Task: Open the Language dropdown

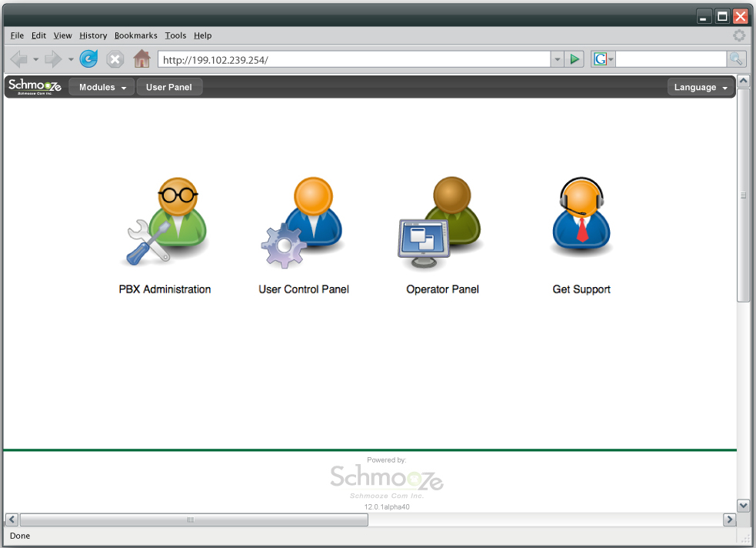Action: click(x=699, y=87)
